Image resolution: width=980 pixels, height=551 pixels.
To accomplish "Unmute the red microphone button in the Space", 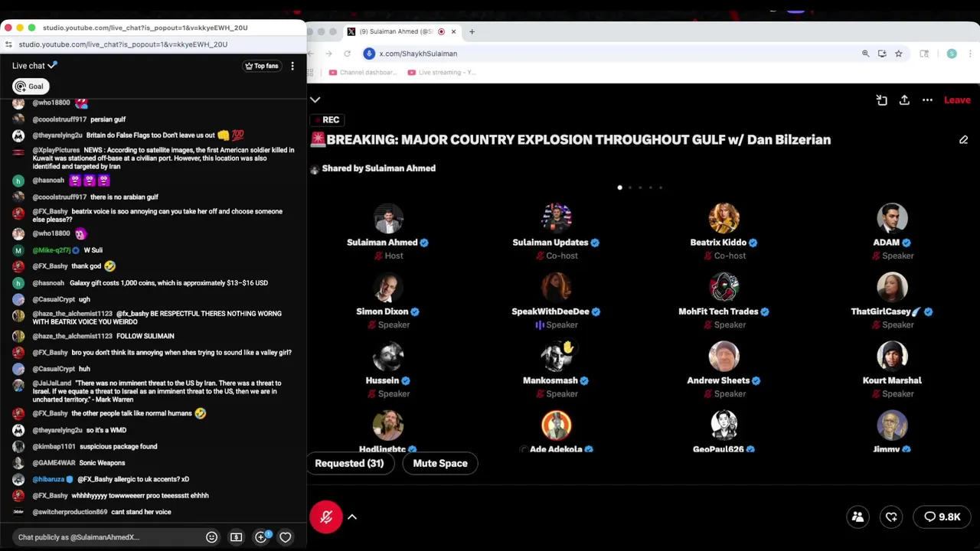I will click(326, 517).
